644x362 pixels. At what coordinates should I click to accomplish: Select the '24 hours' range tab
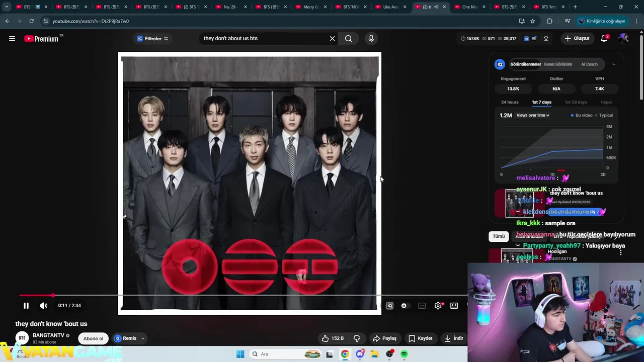510,102
